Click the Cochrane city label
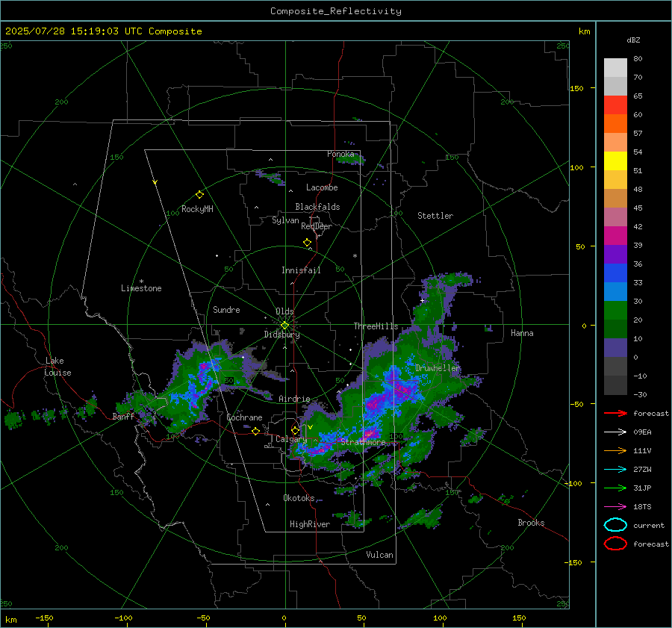672x628 pixels. [x=244, y=417]
